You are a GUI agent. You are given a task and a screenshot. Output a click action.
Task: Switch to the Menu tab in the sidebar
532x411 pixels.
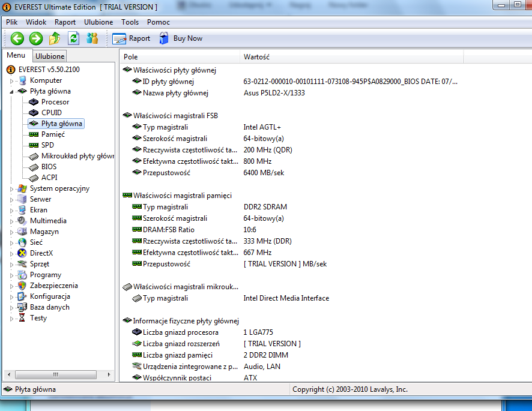(16, 55)
